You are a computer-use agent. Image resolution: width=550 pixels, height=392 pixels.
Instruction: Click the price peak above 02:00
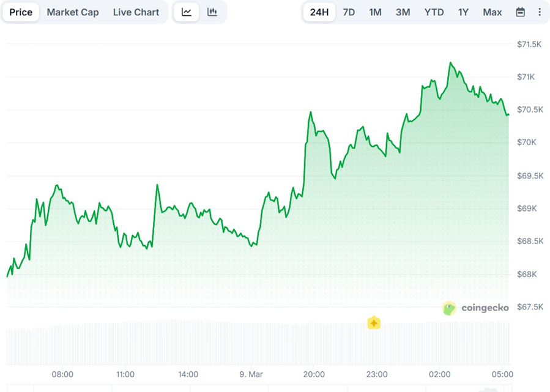point(451,63)
